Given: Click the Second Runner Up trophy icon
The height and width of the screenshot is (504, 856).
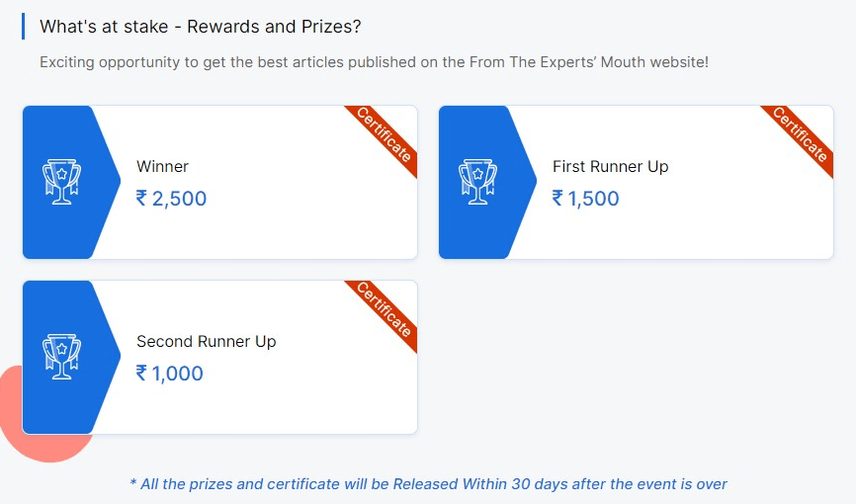Looking at the screenshot, I should point(61,357).
